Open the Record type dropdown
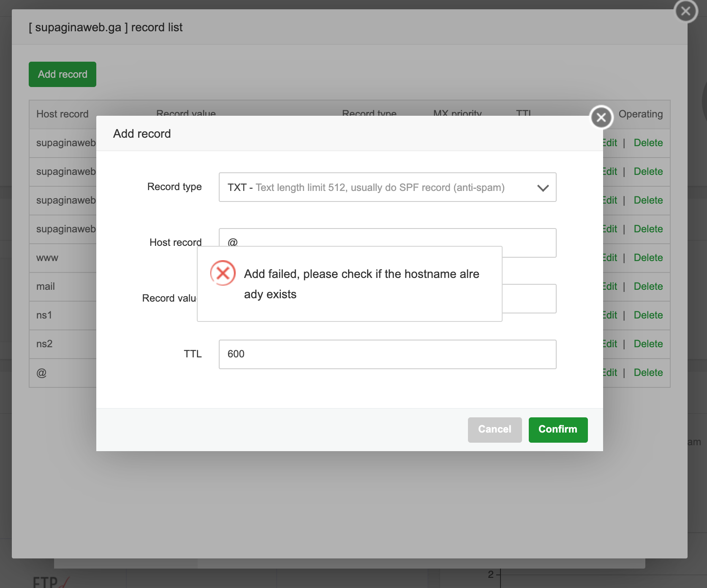 coord(387,187)
